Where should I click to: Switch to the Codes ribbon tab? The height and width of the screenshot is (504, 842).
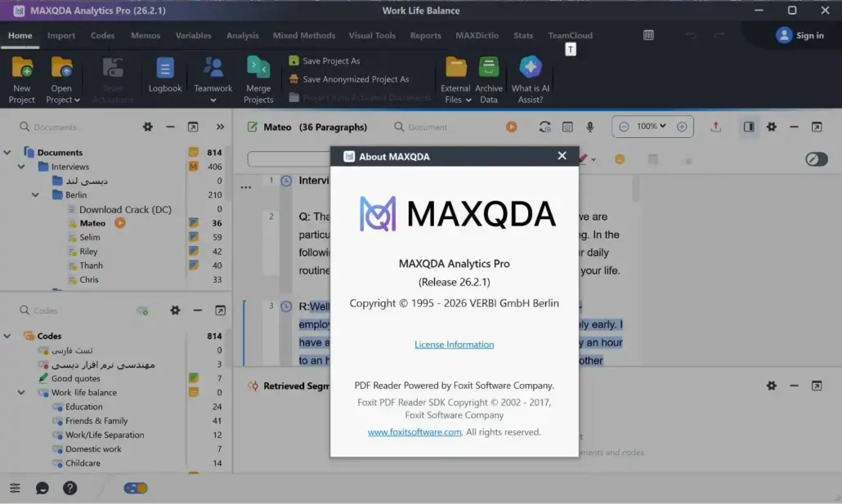point(102,35)
